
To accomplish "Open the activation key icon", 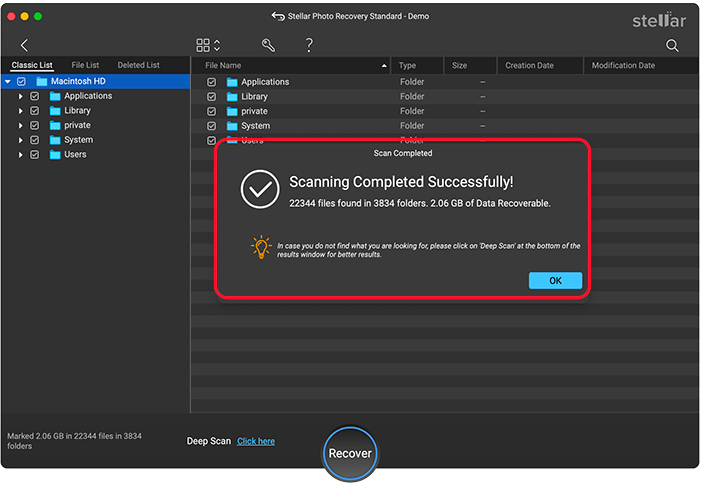I will [268, 45].
